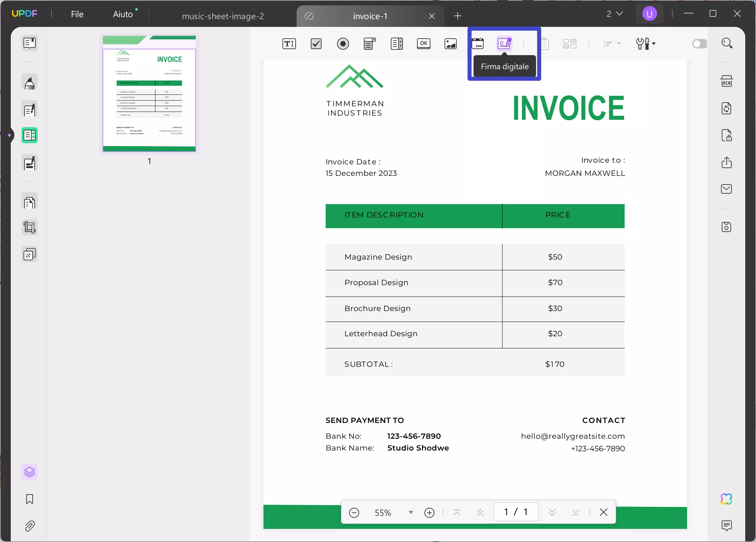Open the Comments panel icon bottom right
The width and height of the screenshot is (756, 542).
(727, 526)
